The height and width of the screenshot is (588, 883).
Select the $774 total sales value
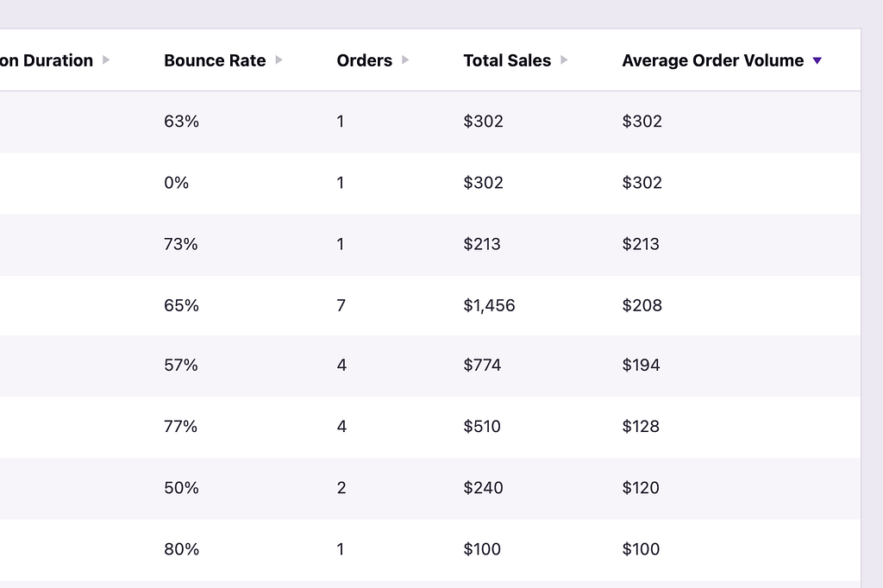482,366
